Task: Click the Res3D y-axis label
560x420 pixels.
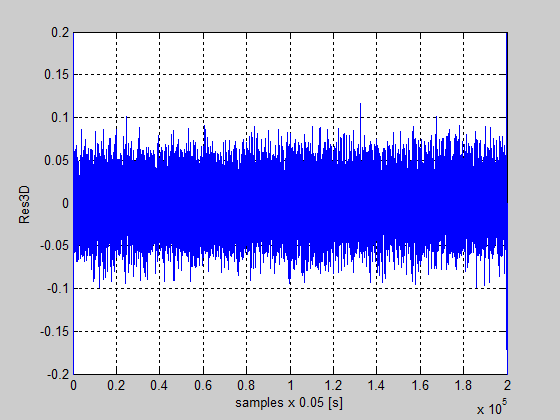Action: pos(24,205)
